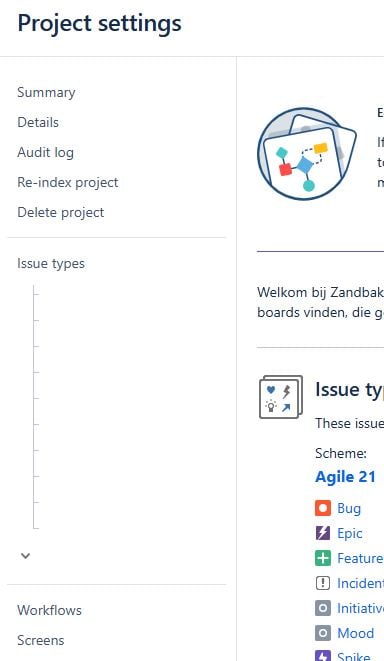The height and width of the screenshot is (661, 384).
Task: Click the purple Epic lightning icon
Action: point(323,533)
